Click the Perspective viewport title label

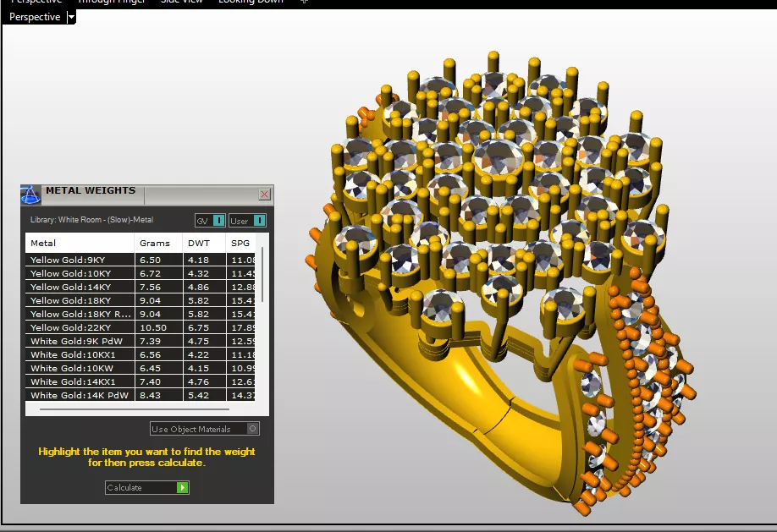pyautogui.click(x=35, y=17)
